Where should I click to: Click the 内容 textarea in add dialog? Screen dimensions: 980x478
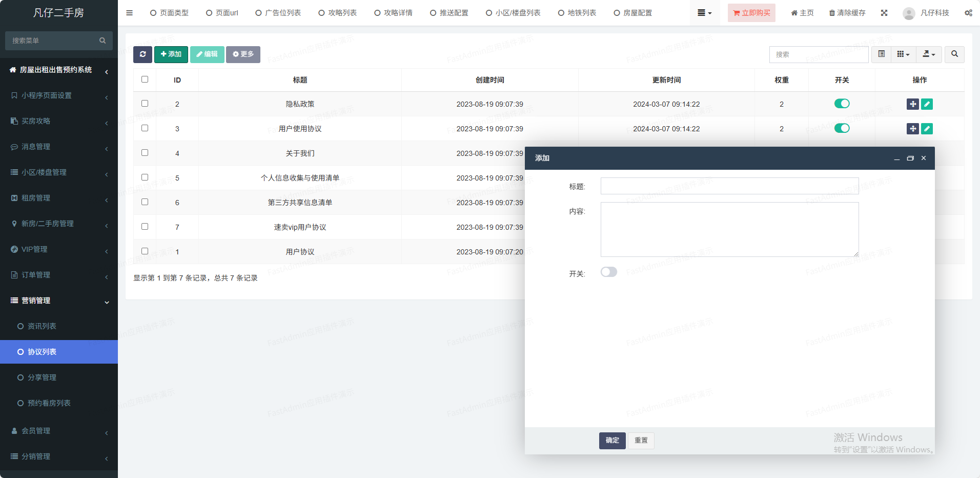coord(729,229)
